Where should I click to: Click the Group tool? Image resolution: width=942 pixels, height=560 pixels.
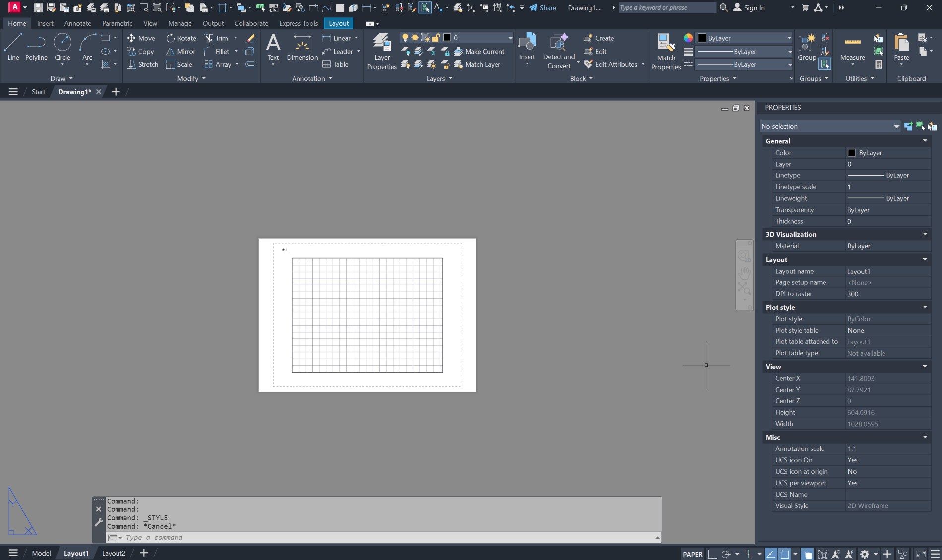coord(807,48)
